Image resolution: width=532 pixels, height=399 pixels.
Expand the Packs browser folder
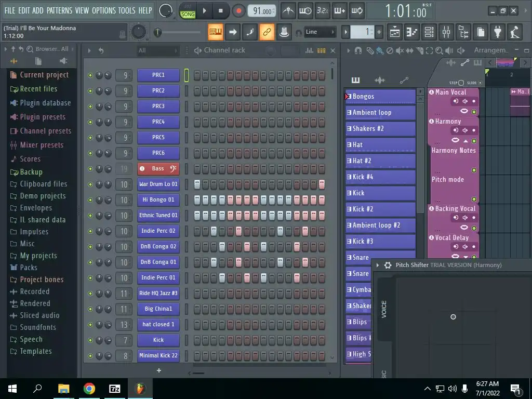[24, 268]
